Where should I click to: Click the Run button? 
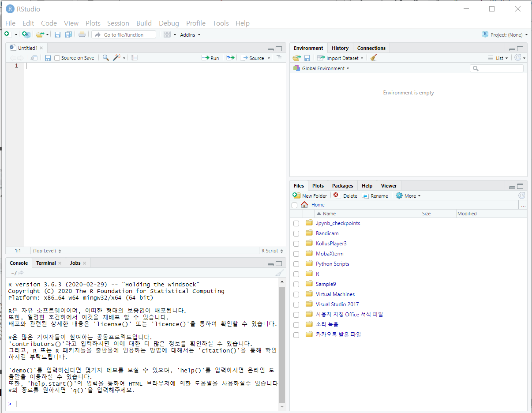click(x=210, y=58)
